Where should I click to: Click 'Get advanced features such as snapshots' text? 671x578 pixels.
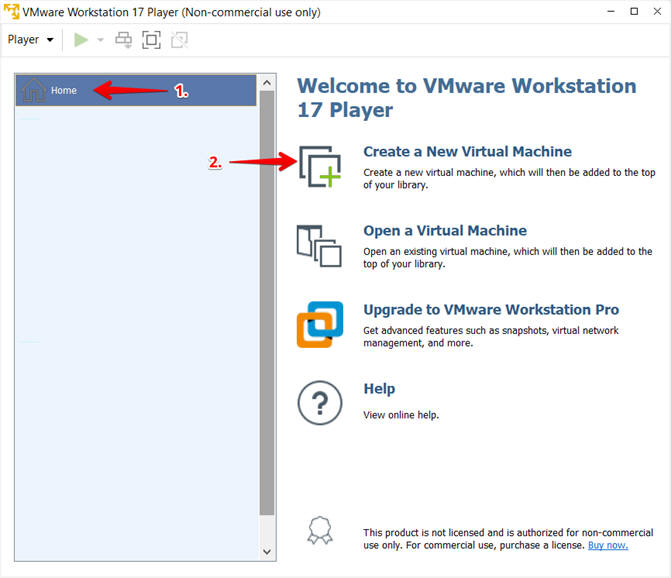coord(491,337)
